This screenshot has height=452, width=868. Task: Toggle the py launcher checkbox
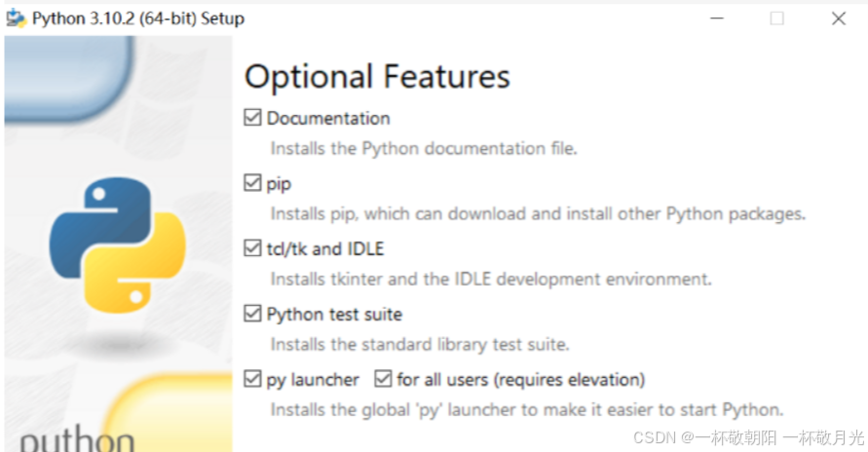(252, 379)
